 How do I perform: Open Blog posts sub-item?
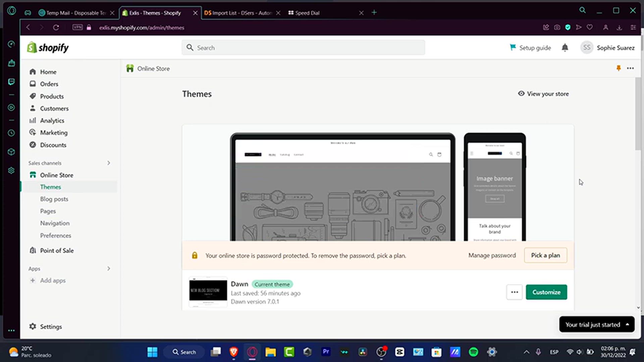tap(54, 199)
